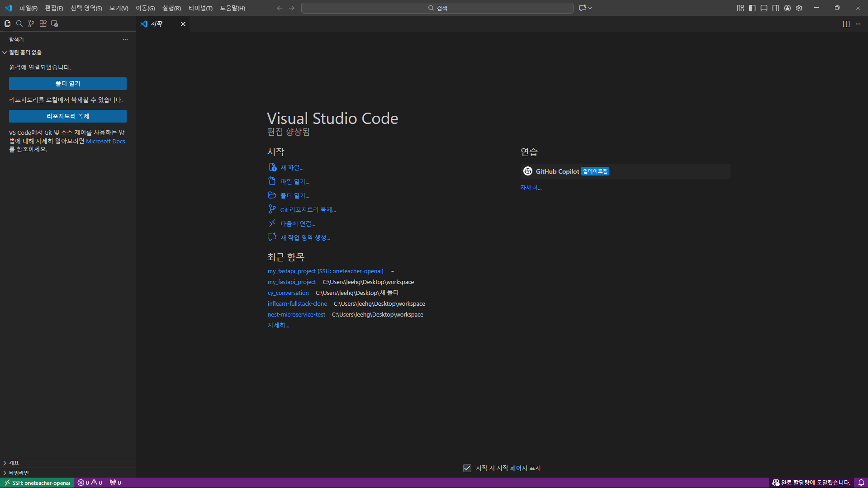Click '자세히...' under recent items
The image size is (868, 488).
pyautogui.click(x=278, y=325)
